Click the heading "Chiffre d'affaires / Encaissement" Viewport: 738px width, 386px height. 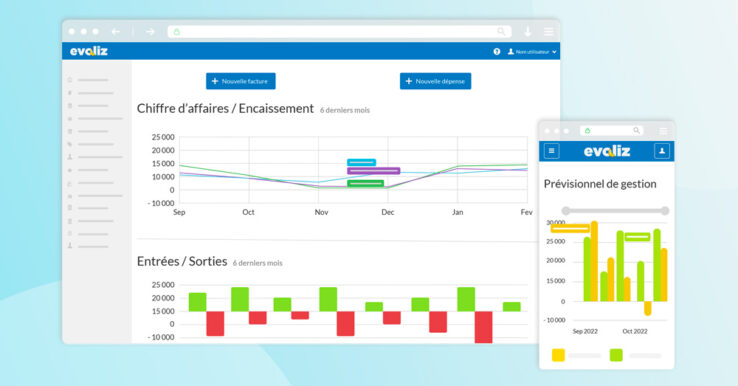point(225,109)
